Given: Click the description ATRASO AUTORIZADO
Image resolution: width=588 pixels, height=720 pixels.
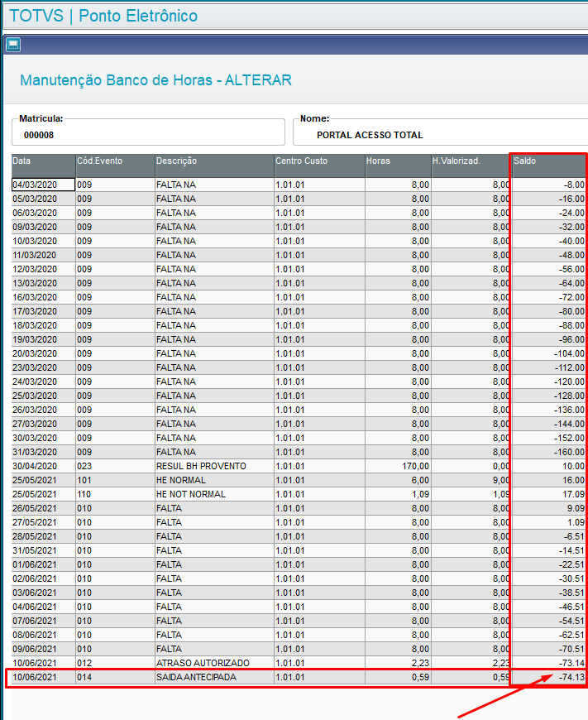Looking at the screenshot, I should pos(203,663).
